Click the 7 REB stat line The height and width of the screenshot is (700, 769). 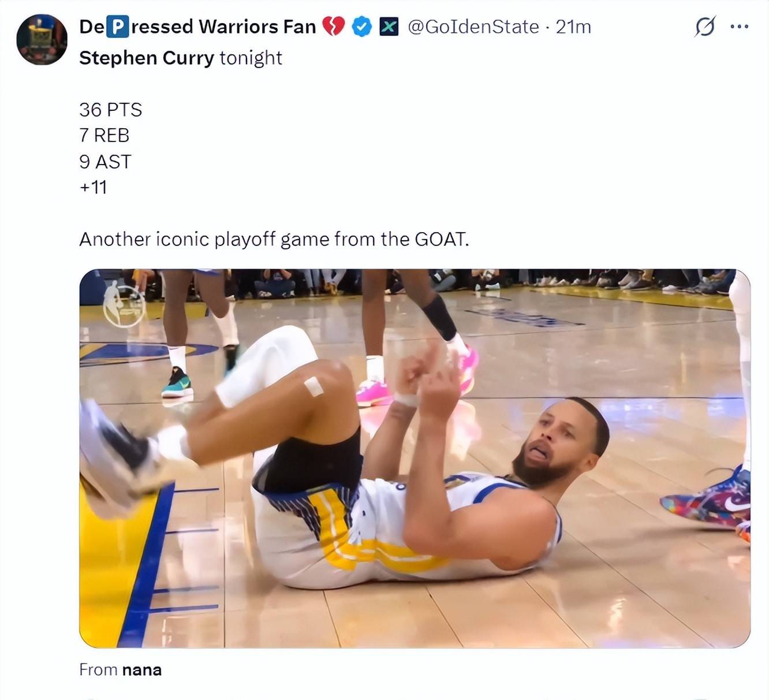(104, 135)
